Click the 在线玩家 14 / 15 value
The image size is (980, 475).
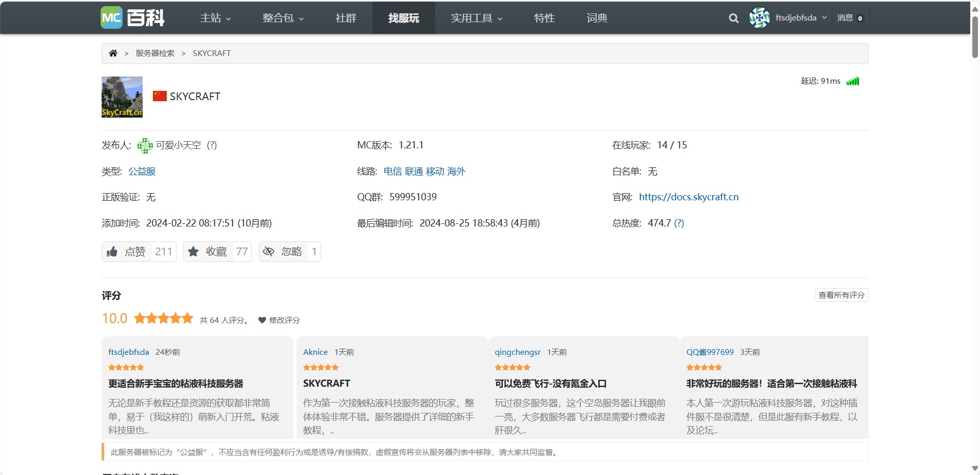(672, 145)
